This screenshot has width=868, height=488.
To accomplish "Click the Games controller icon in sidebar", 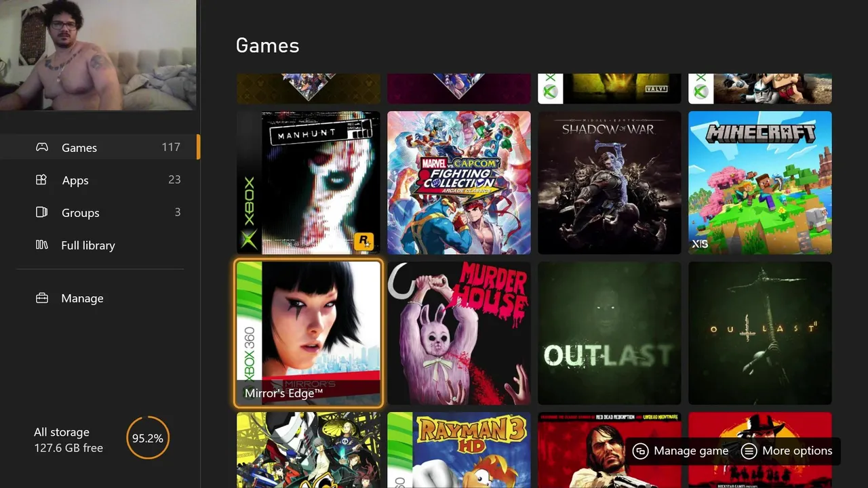I will click(x=42, y=147).
